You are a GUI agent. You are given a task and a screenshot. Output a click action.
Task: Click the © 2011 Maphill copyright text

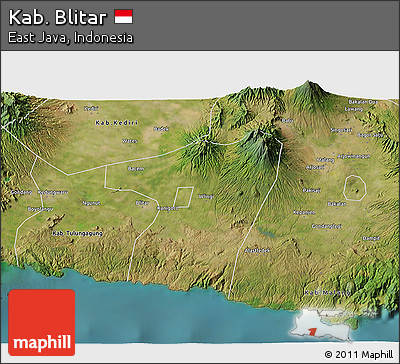click(x=359, y=354)
